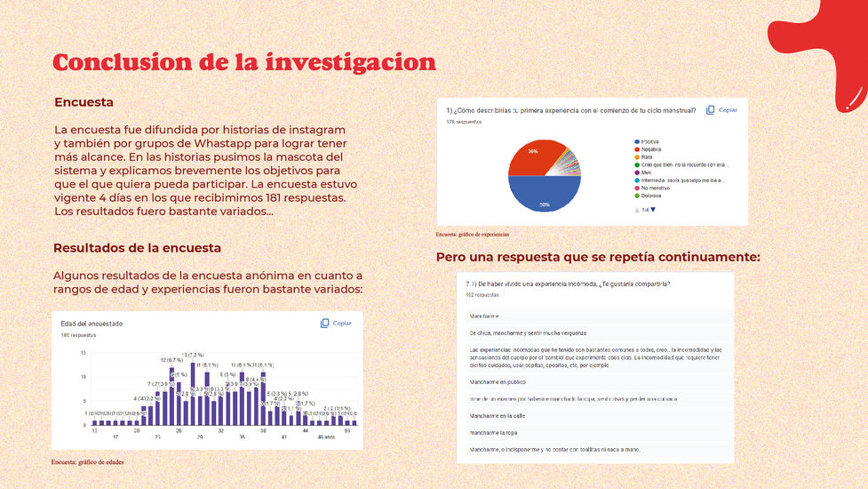
Task: Click long response starting 'Las experiencias incómodas'
Action: pyautogui.click(x=599, y=357)
